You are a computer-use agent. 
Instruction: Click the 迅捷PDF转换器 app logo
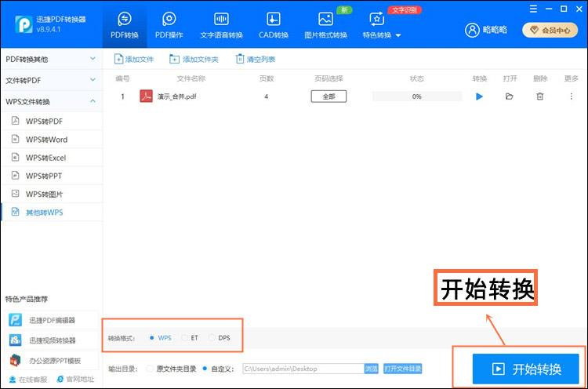click(x=24, y=24)
